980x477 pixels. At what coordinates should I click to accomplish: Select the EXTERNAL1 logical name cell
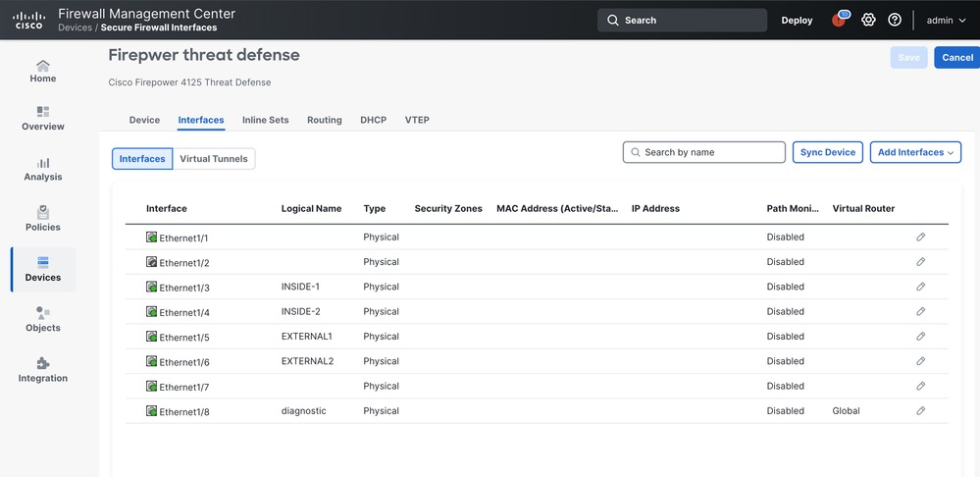[306, 337]
